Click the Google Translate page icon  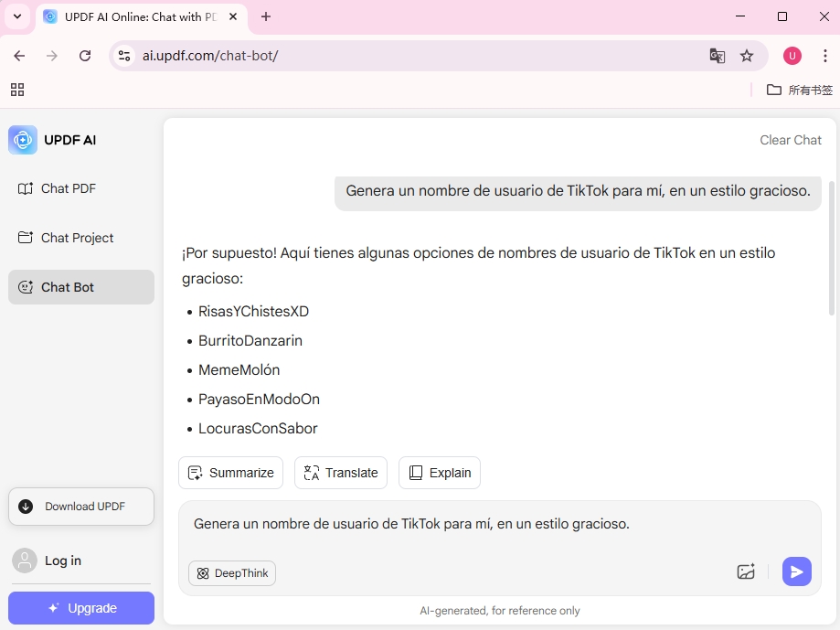pyautogui.click(x=717, y=56)
